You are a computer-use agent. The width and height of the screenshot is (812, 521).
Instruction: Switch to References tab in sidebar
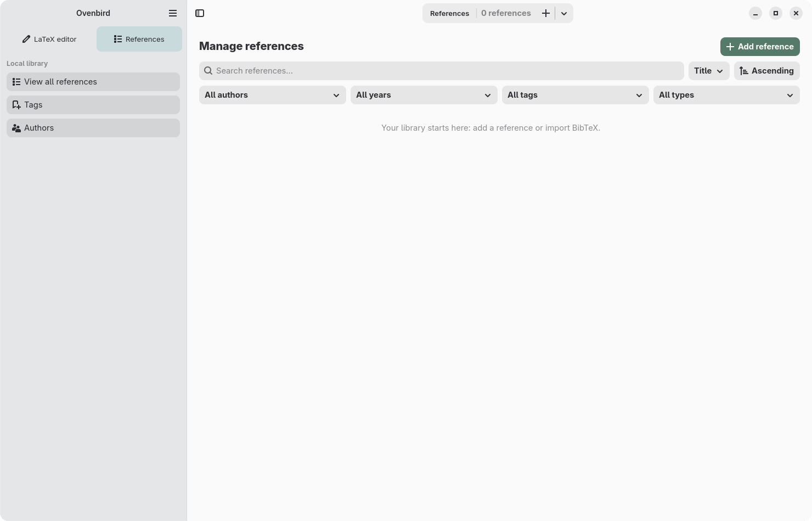[139, 39]
